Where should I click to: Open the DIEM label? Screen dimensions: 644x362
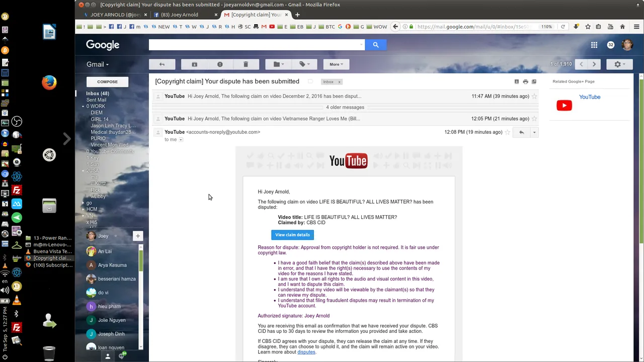[97, 113]
